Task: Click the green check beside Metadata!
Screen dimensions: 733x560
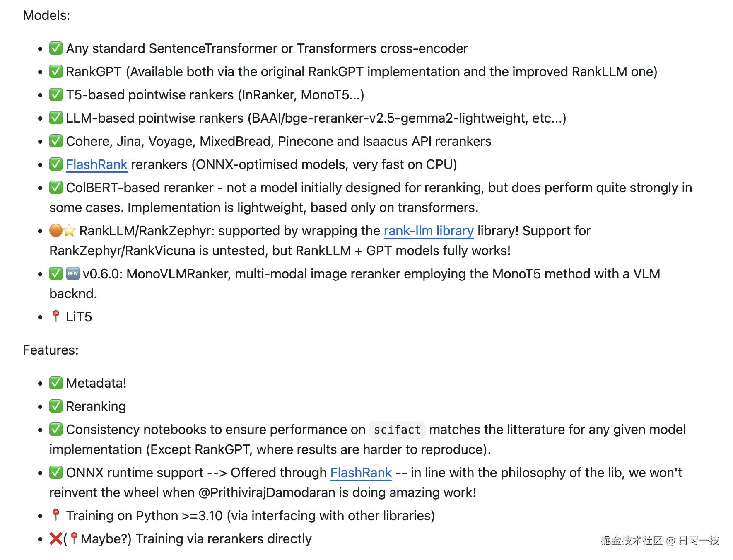Action: coord(56,383)
